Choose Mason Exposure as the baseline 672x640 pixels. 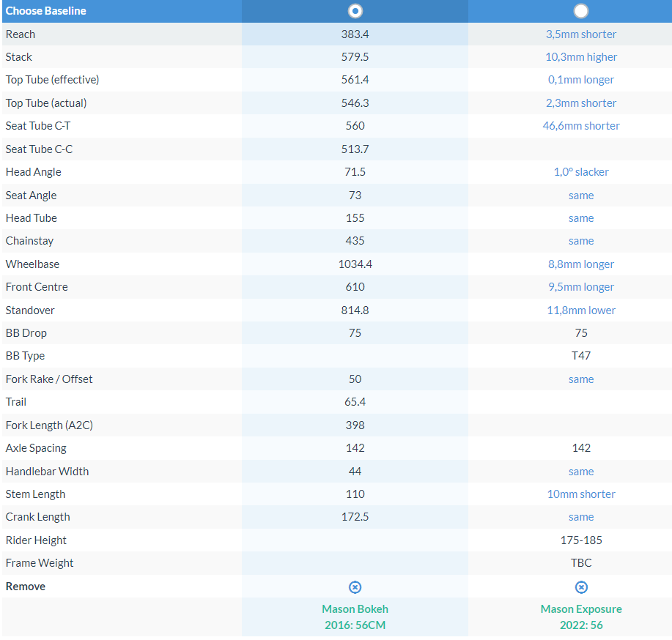(x=581, y=11)
